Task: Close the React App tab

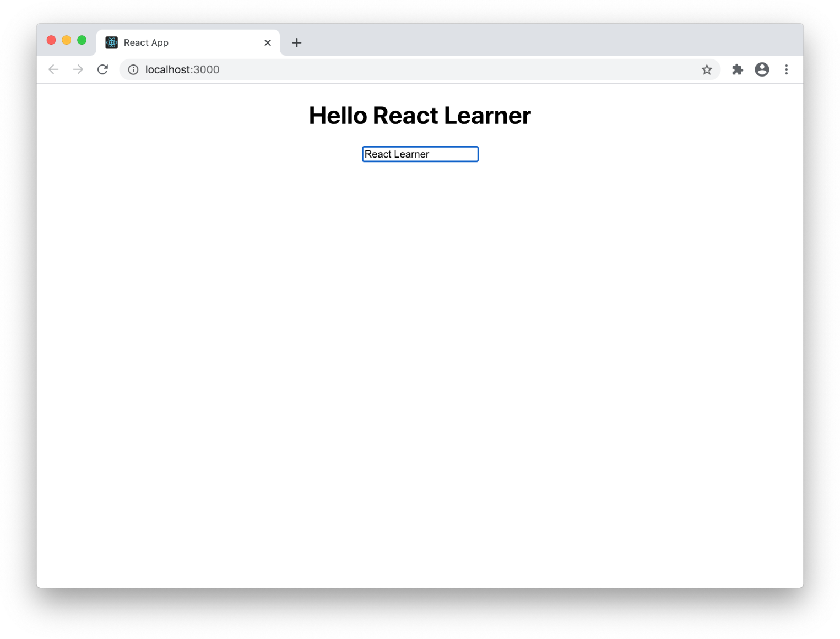Action: click(x=267, y=42)
